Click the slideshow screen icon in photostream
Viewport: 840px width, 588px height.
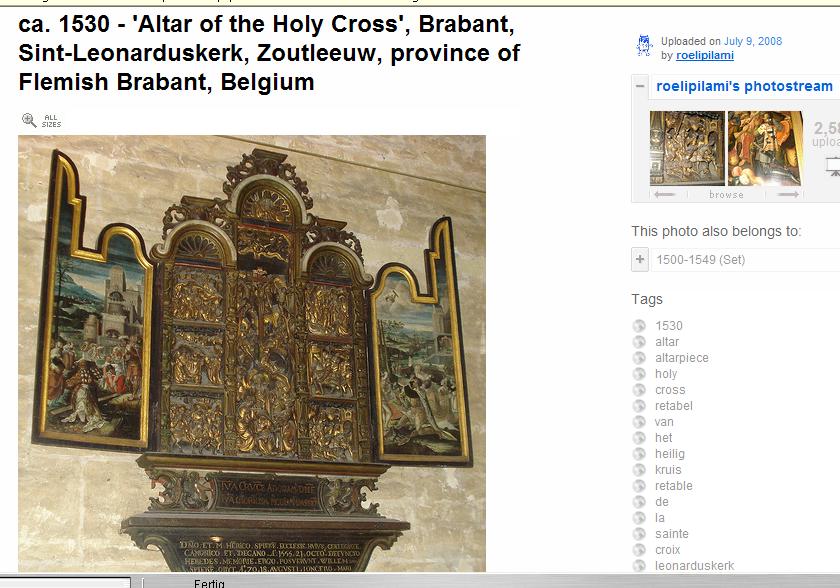click(832, 165)
